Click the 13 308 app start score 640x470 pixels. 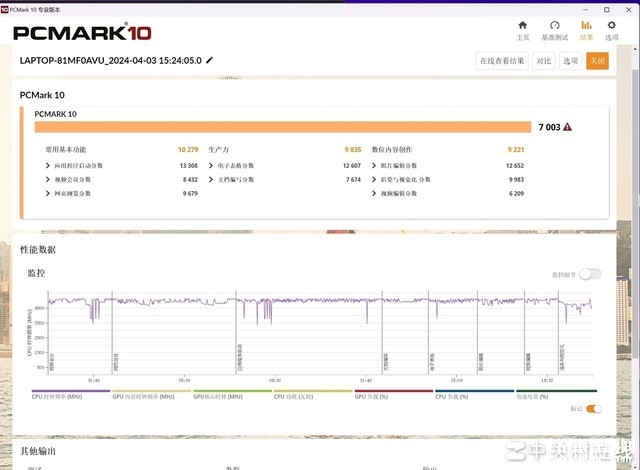(x=189, y=166)
